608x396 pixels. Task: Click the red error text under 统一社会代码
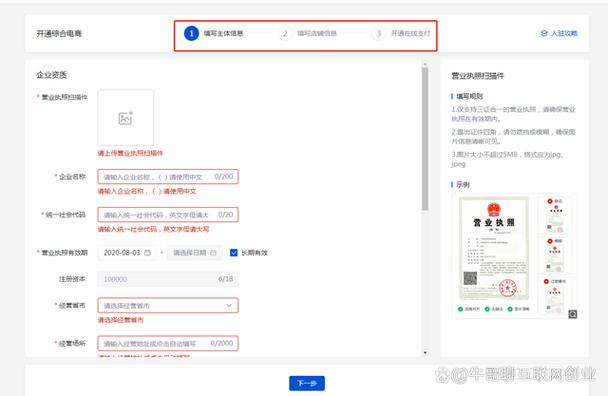tap(154, 229)
